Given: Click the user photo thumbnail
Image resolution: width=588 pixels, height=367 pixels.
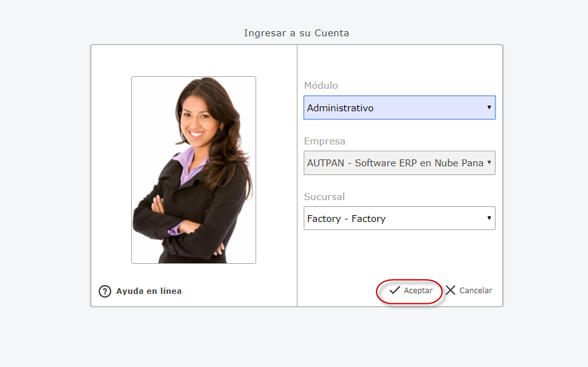Looking at the screenshot, I should click(194, 170).
